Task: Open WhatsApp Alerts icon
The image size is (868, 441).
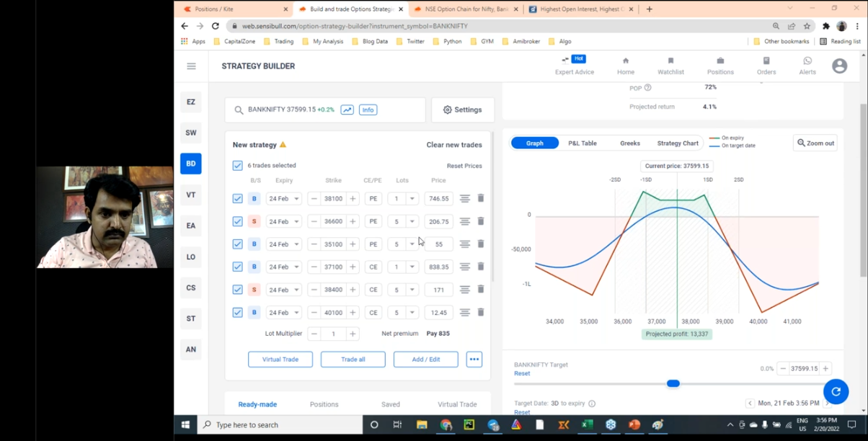Action: (x=807, y=61)
